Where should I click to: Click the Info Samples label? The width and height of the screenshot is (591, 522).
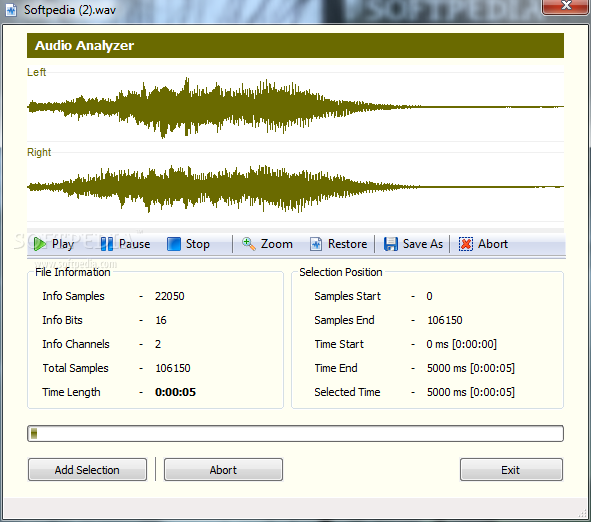point(73,296)
